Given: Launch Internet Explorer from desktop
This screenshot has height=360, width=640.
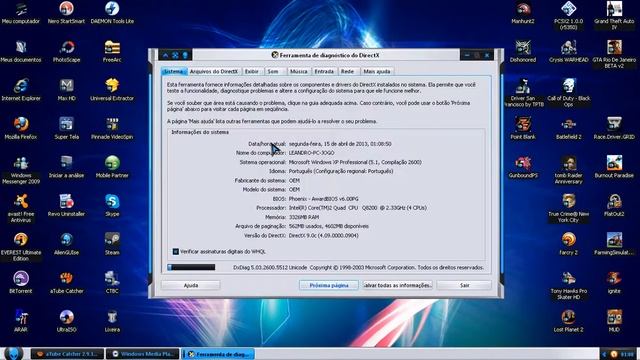Looking at the screenshot, I should pyautogui.click(x=21, y=90).
